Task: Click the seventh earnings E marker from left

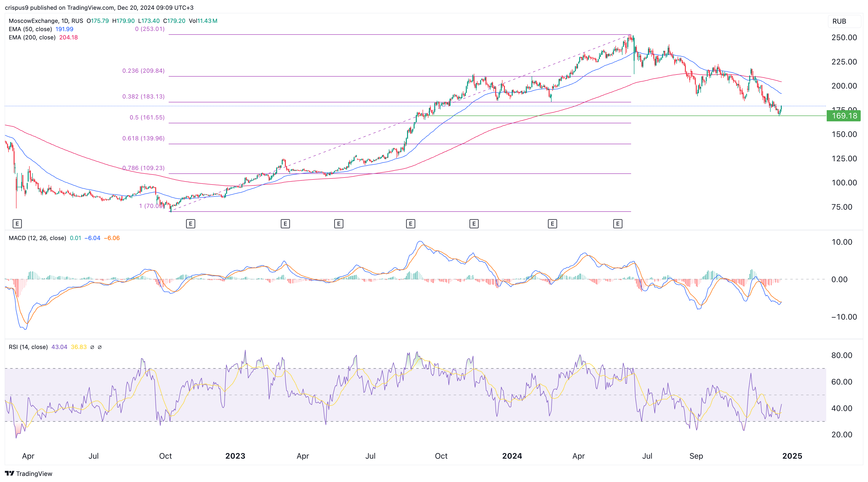Action: click(552, 223)
